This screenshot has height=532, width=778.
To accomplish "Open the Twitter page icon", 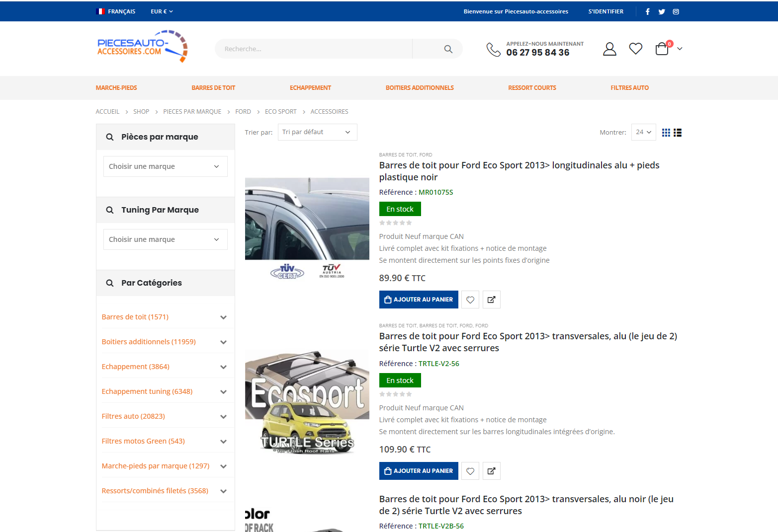I will [662, 11].
